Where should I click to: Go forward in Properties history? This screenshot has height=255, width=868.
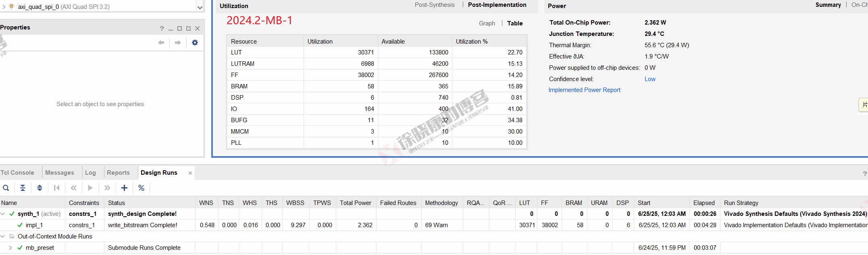(x=178, y=42)
